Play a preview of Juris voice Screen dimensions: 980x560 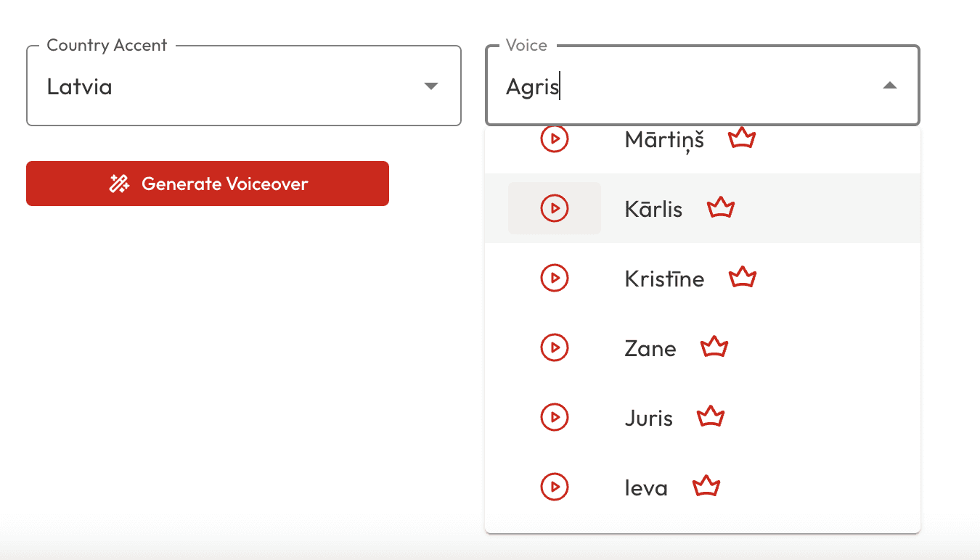(x=555, y=417)
